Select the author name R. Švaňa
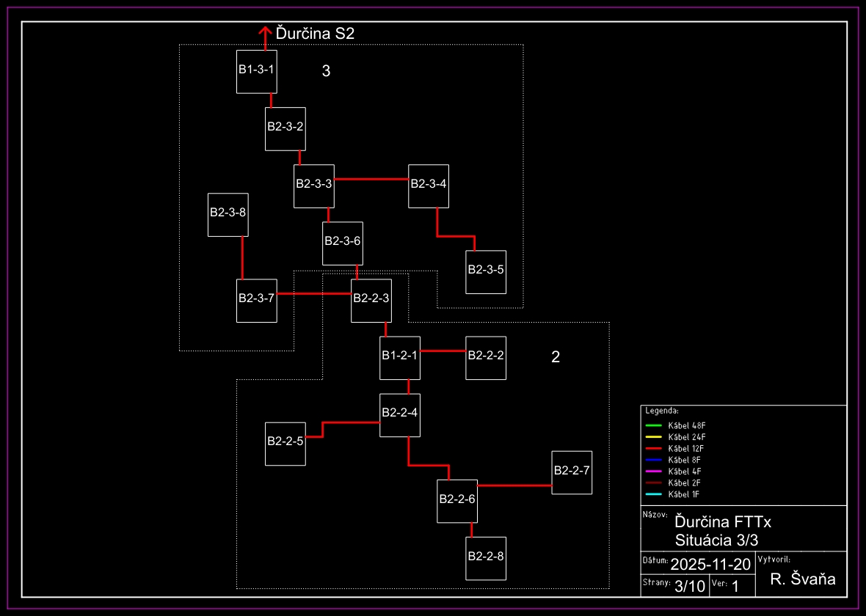The height and width of the screenshot is (616, 866). click(803, 579)
